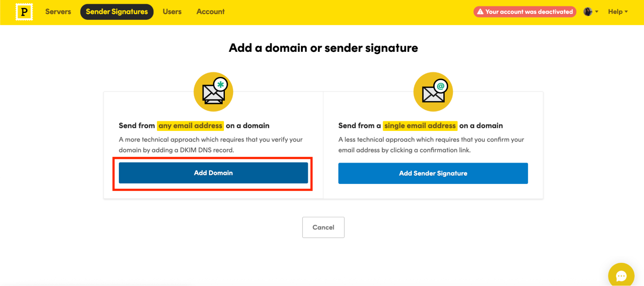Click the Add Sender Signature button
Viewport: 644px width, 286px height.
(x=433, y=173)
